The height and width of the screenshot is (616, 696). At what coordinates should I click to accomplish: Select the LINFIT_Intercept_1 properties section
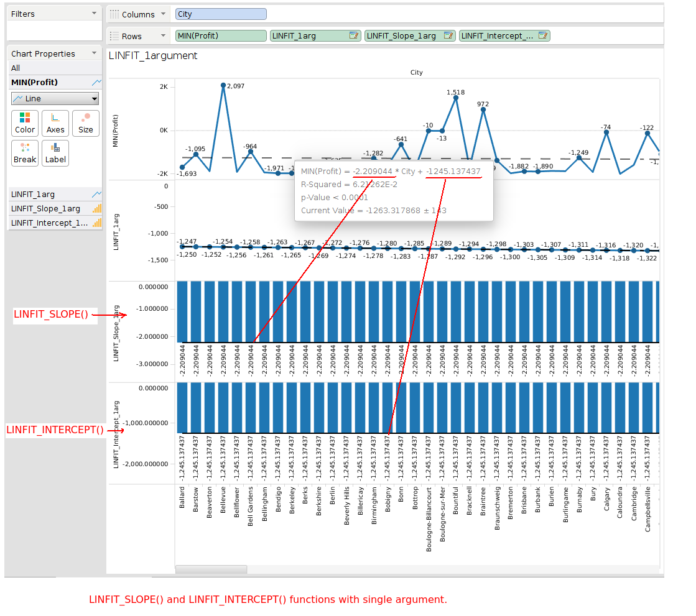[x=55, y=223]
